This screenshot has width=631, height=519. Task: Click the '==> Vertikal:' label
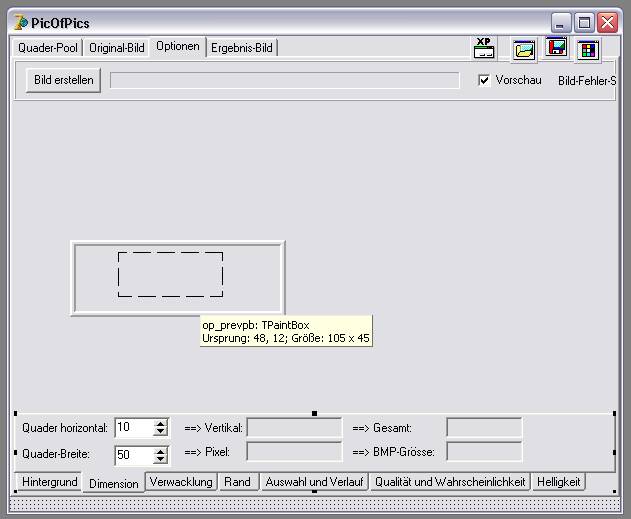(213, 428)
